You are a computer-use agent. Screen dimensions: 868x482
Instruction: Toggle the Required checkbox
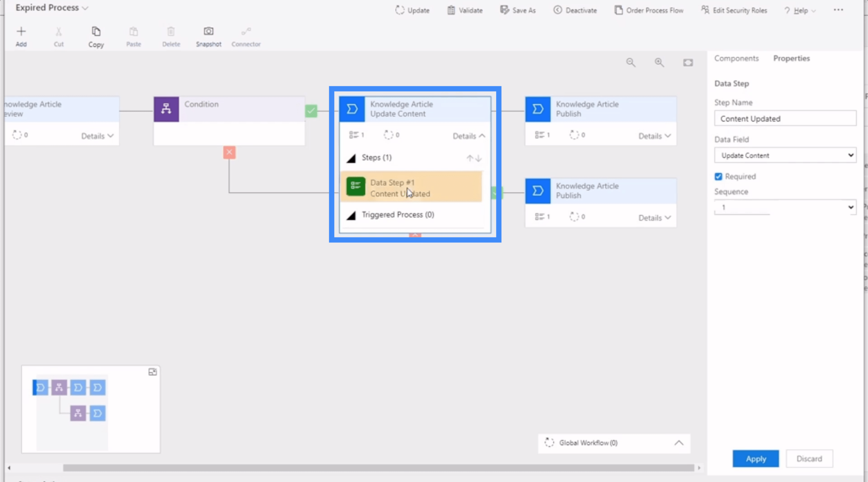coord(718,176)
